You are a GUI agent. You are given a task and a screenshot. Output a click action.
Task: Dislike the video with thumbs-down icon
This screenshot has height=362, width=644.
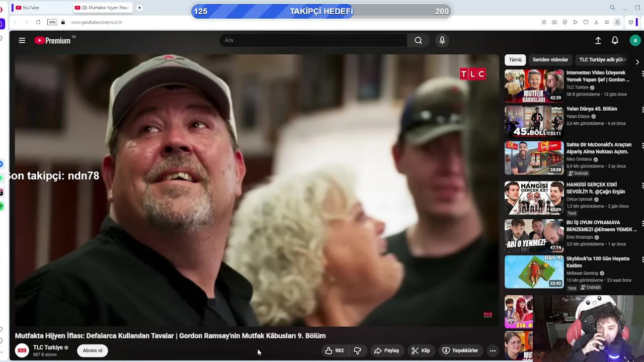pos(358,350)
